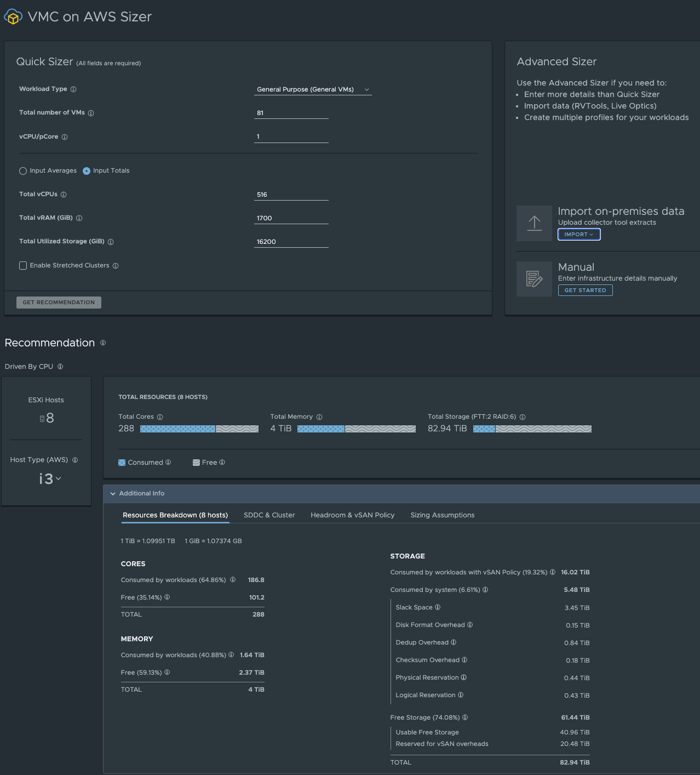Screen dimensions: 700x775
Task: Open info icon beside vCPU/pCore
Action: click(x=65, y=137)
